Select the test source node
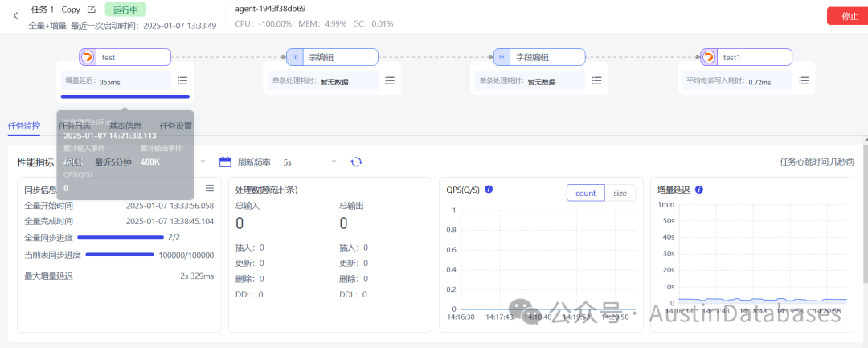This screenshot has width=868, height=348. tap(125, 57)
